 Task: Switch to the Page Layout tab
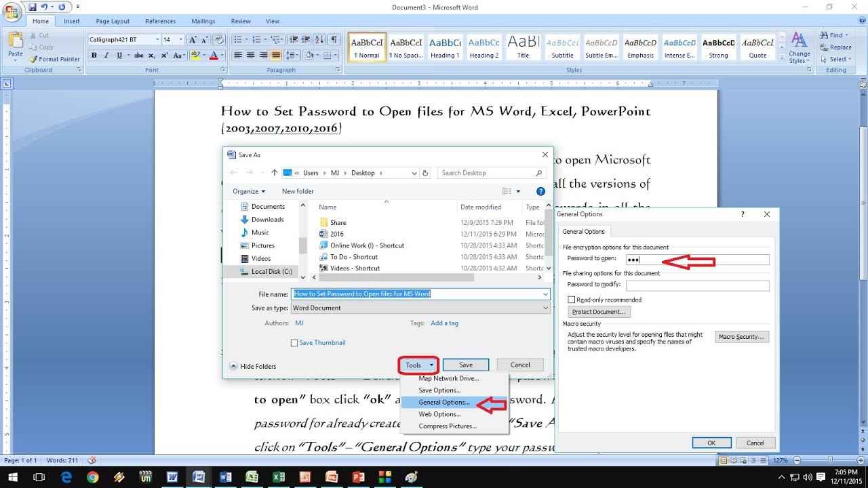click(x=113, y=21)
